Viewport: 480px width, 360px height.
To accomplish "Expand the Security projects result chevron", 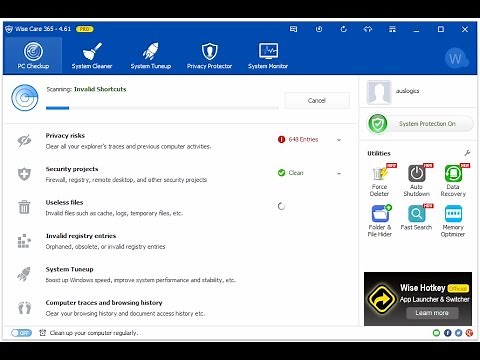I will pyautogui.click(x=339, y=173).
